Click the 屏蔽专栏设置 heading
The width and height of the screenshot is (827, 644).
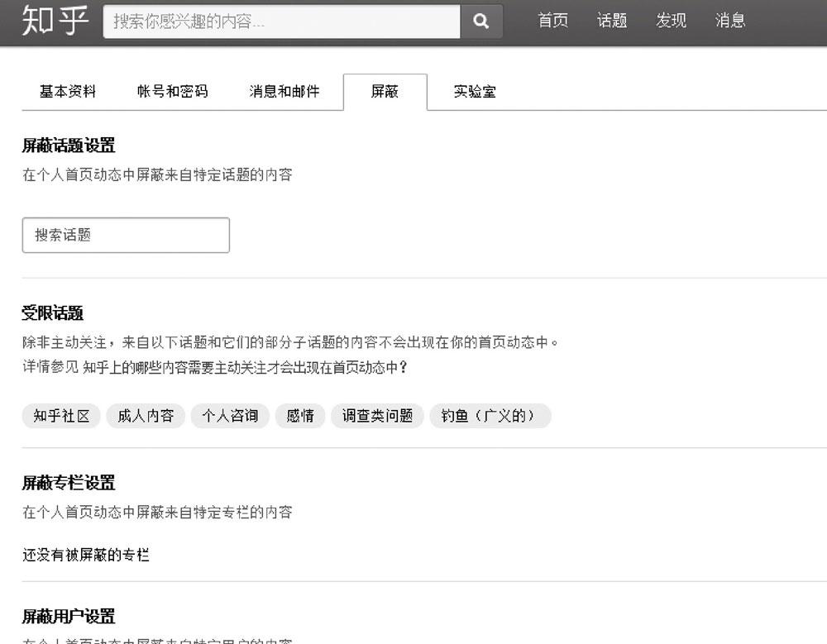[69, 483]
